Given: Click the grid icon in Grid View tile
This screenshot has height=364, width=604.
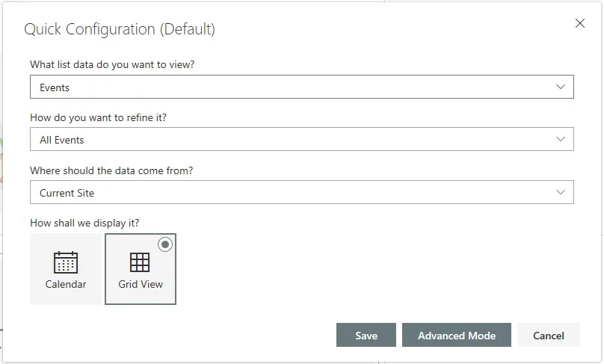Looking at the screenshot, I should 140,262.
